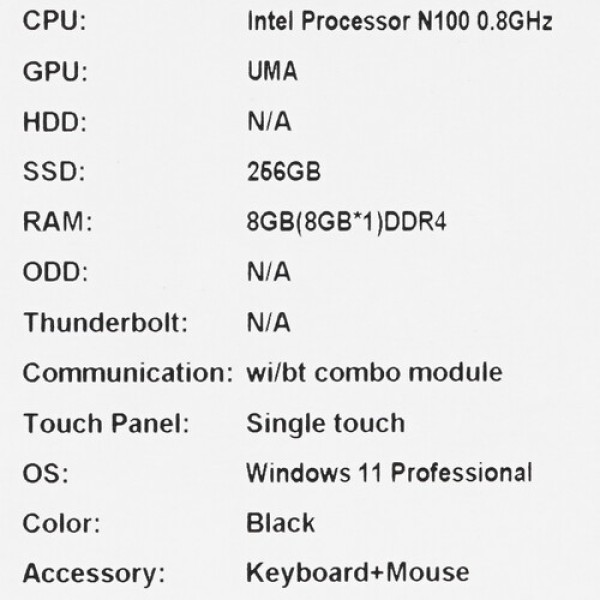Click the Communication label
Screen dimensions: 600x600
click(127, 373)
